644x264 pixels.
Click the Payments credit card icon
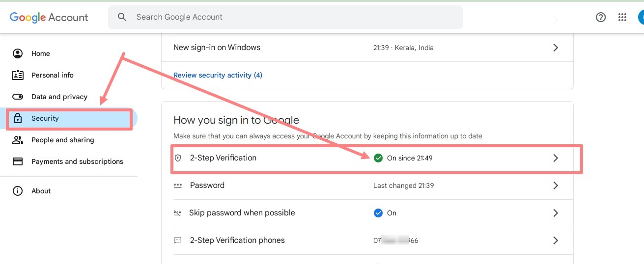tap(18, 161)
